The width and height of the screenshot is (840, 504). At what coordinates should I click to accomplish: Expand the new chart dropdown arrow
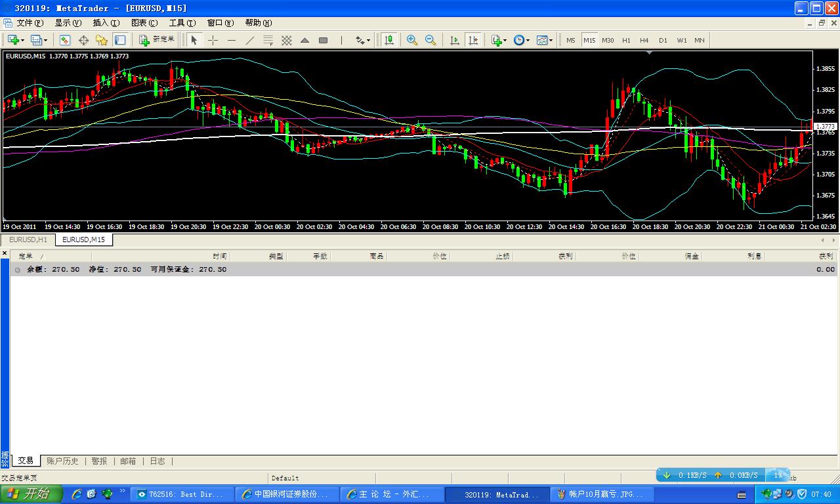click(x=24, y=40)
